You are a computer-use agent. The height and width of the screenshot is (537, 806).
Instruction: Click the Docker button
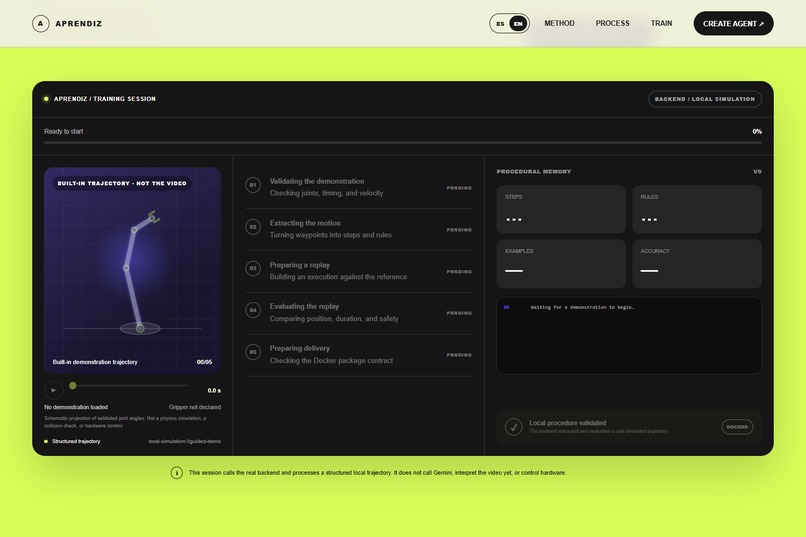click(x=737, y=427)
